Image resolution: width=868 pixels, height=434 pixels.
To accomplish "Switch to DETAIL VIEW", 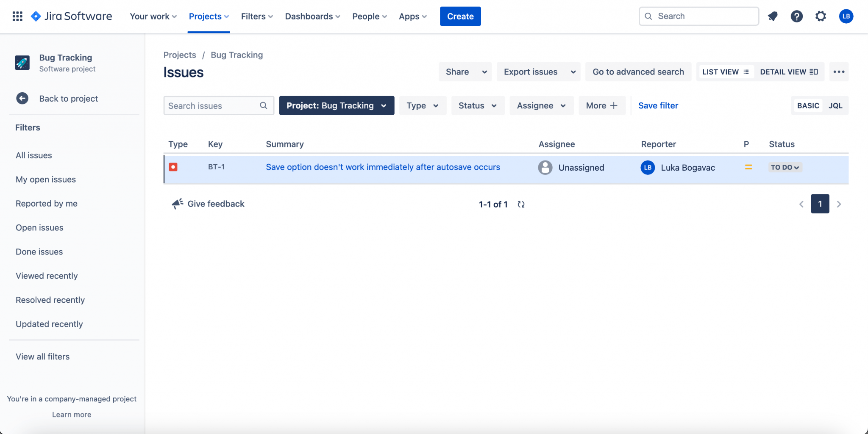I will coord(789,72).
